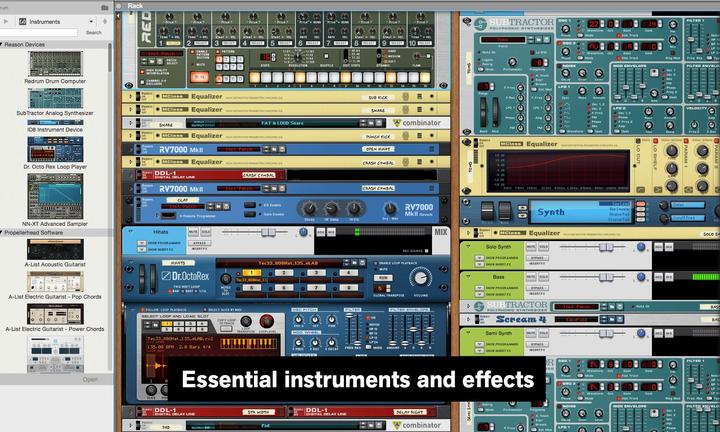Image resolution: width=720 pixels, height=432 pixels.
Task: Click the Decay knob on RV7000 Reverb
Action: coord(309,208)
